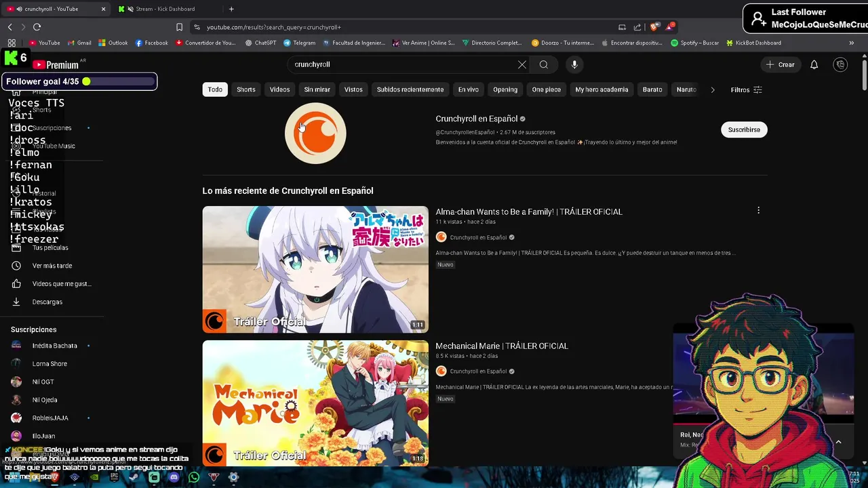Open the Filtros filter panel

coord(746,89)
